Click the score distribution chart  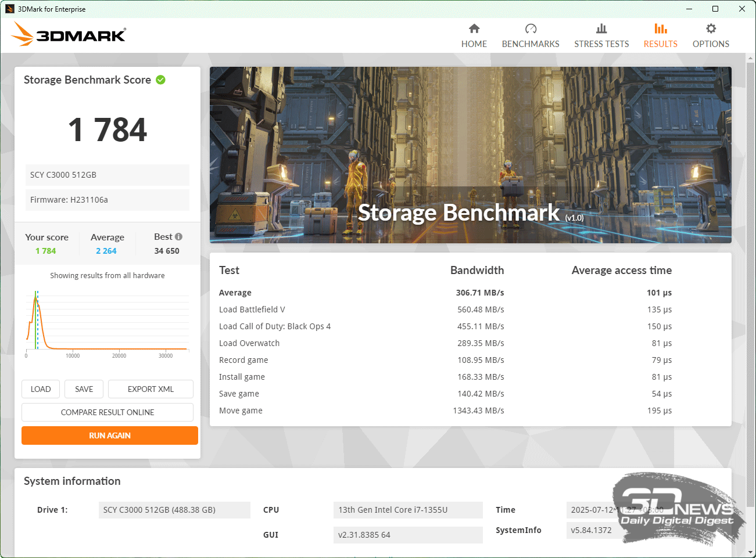(108, 323)
